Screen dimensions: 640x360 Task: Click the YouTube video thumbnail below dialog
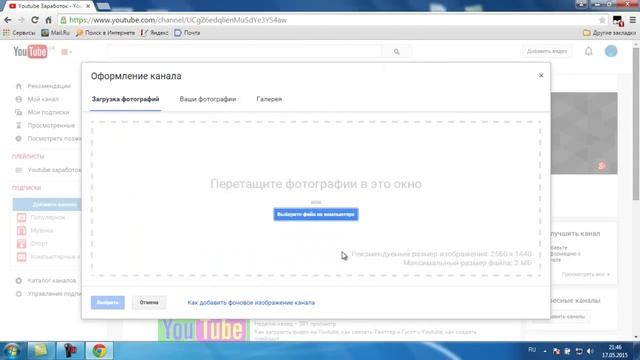[x=204, y=329]
